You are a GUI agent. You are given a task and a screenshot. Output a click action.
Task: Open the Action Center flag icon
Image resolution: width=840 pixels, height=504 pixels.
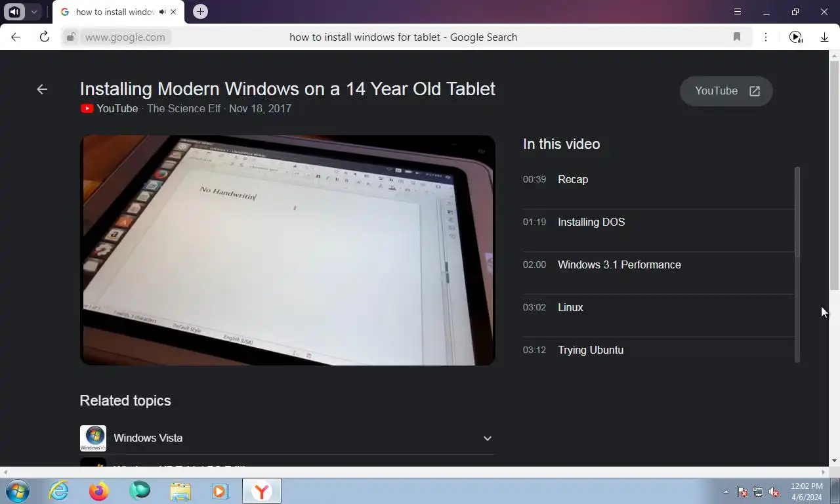pyautogui.click(x=742, y=492)
